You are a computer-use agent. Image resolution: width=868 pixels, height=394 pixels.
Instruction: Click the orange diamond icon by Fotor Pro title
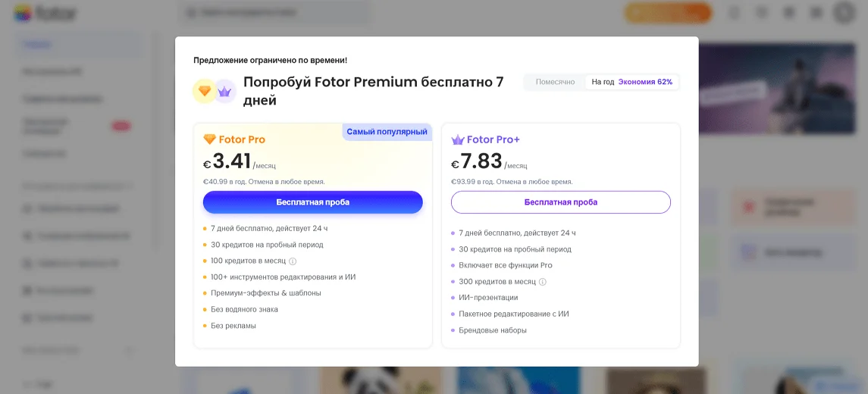[x=210, y=139]
